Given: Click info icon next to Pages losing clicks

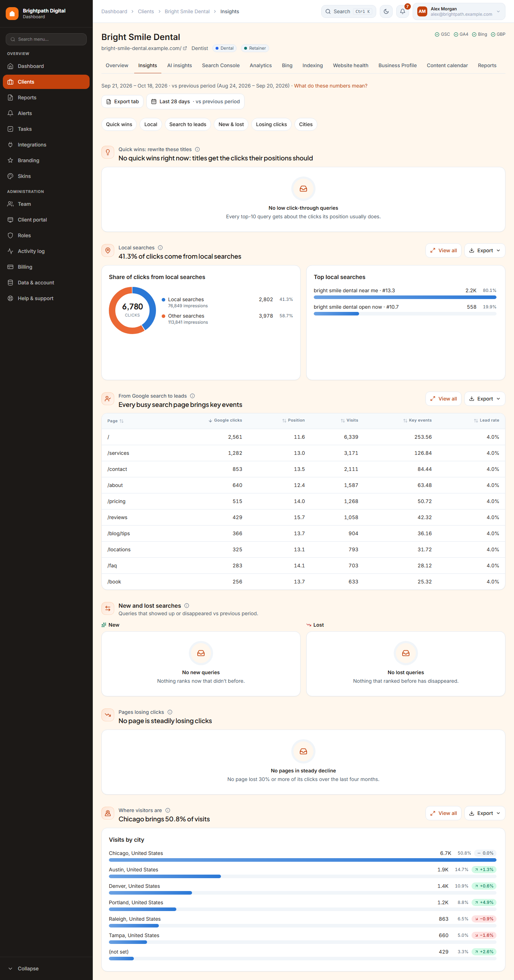Looking at the screenshot, I should pos(170,712).
